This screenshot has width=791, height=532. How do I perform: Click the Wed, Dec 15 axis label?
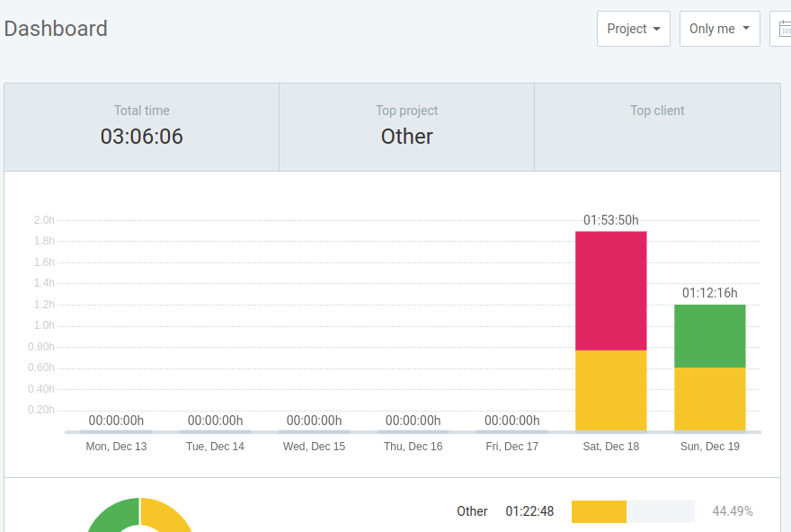click(x=314, y=447)
